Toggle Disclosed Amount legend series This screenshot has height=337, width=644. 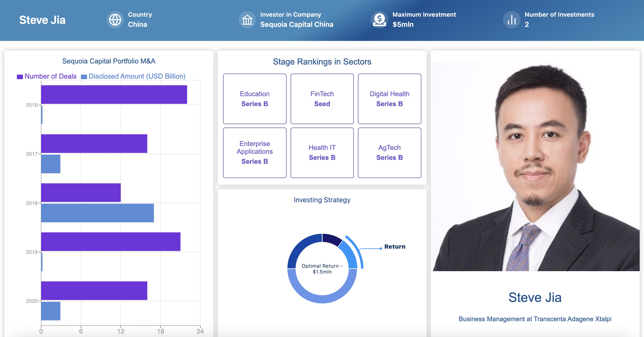[137, 76]
